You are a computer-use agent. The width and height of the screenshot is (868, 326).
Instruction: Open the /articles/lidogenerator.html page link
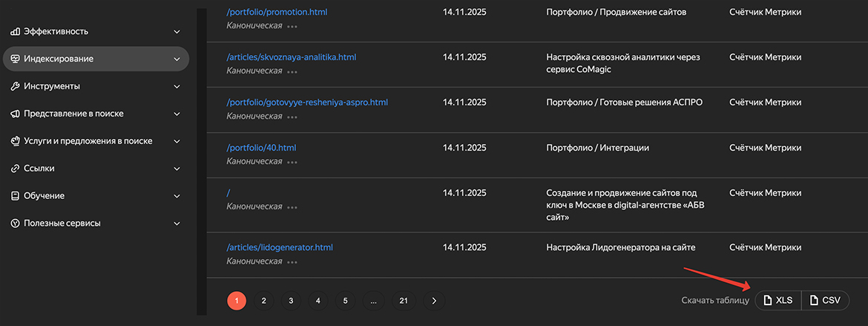click(x=280, y=247)
